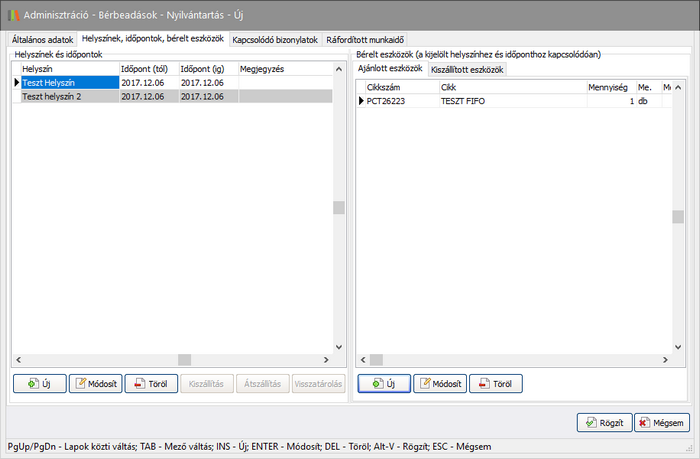Switch to Kapcsolódó bizonylatok tab

274,40
